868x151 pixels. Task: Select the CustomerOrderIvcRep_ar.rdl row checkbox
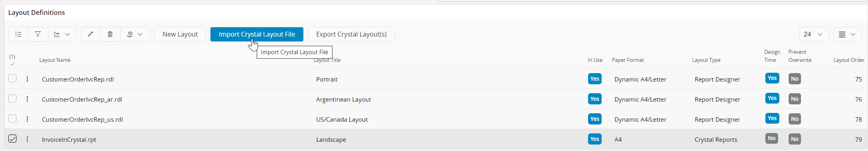(12, 98)
